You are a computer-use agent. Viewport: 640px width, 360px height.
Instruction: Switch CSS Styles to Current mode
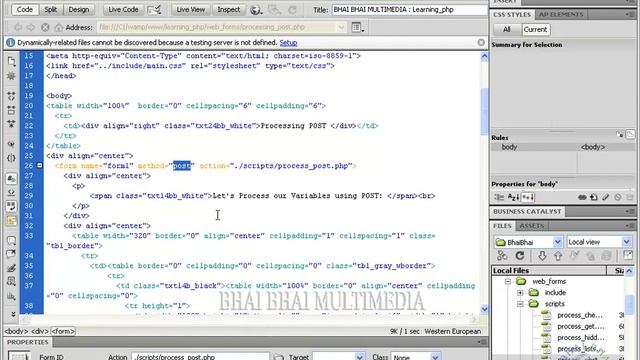(x=536, y=29)
